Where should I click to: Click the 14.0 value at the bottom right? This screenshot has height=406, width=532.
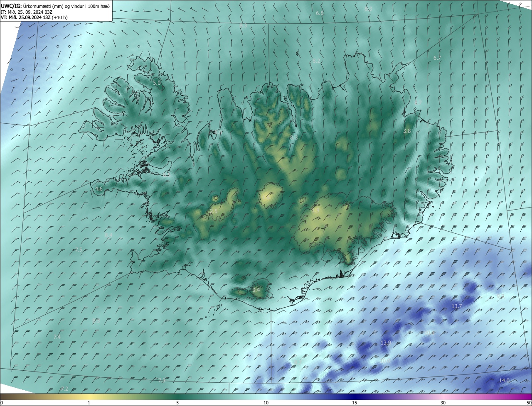[504, 381]
